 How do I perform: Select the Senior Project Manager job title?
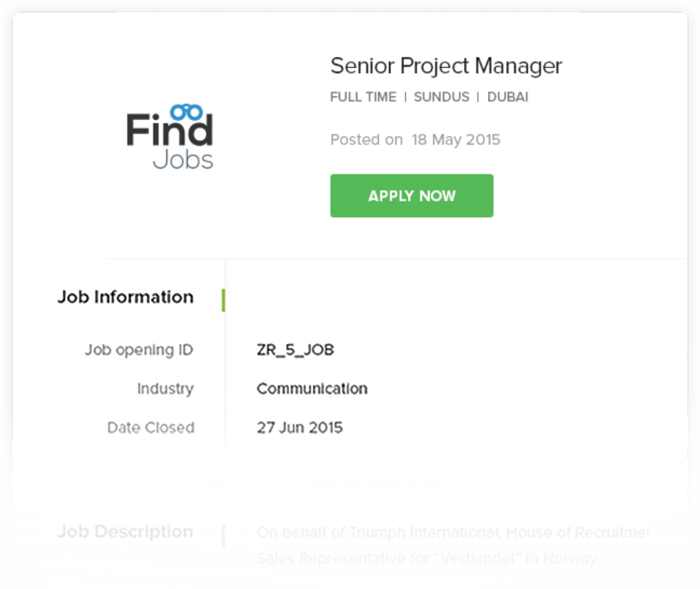446,66
